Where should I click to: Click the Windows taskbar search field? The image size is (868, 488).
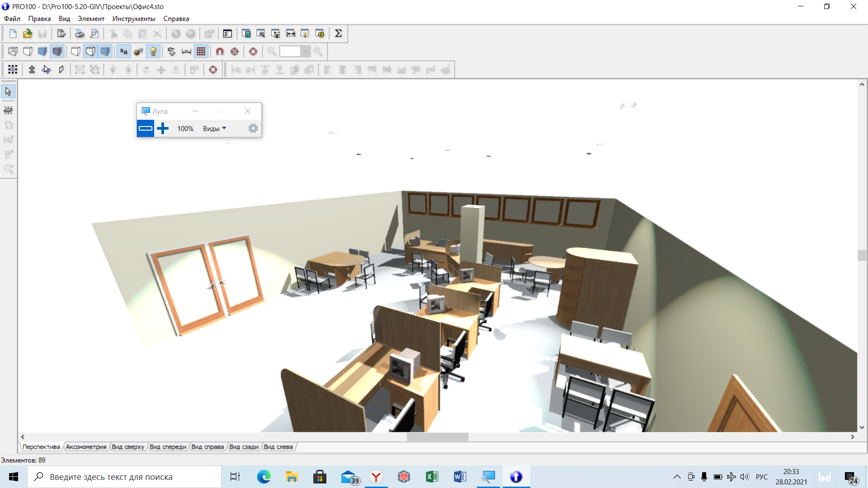124,477
